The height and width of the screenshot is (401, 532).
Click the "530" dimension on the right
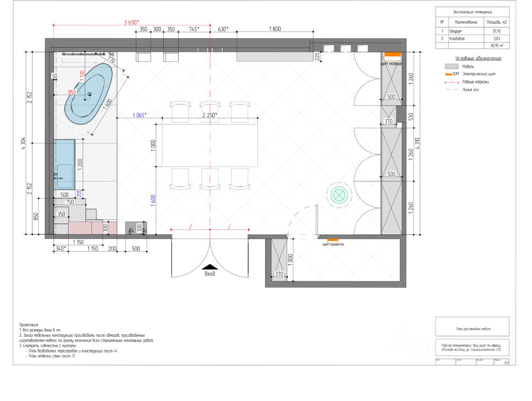click(411, 117)
